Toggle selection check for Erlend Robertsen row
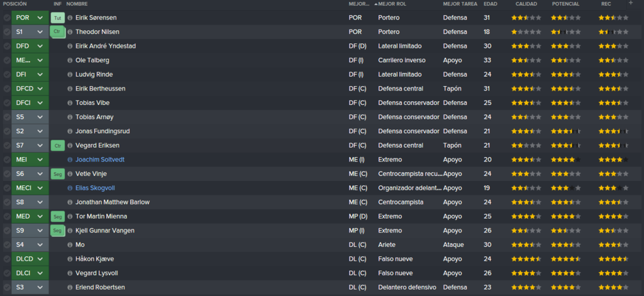The height and width of the screenshot is (296, 644). pyautogui.click(x=7, y=287)
